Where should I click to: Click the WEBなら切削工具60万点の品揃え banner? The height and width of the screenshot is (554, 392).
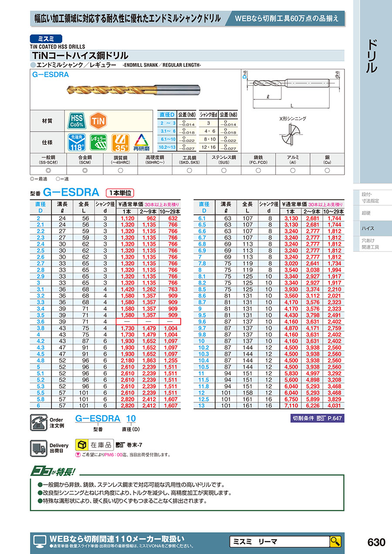[x=287, y=18]
